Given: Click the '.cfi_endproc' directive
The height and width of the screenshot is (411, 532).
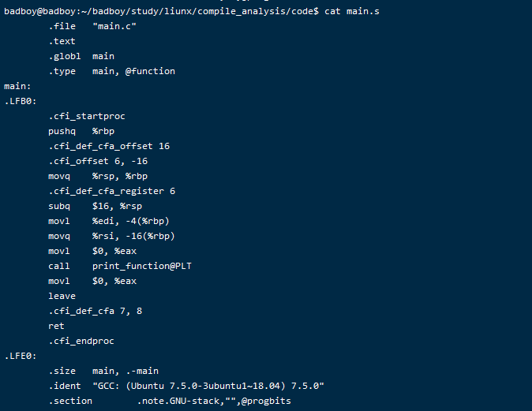Looking at the screenshot, I should point(81,341).
